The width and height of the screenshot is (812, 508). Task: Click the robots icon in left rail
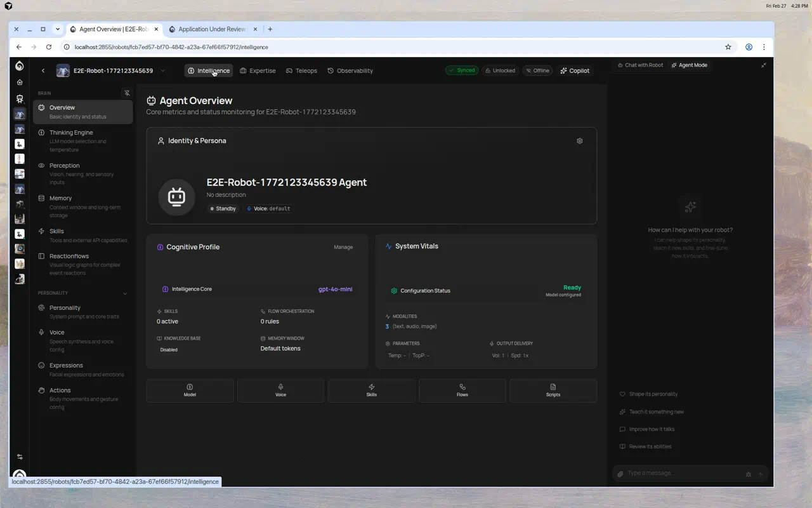pyautogui.click(x=20, y=99)
